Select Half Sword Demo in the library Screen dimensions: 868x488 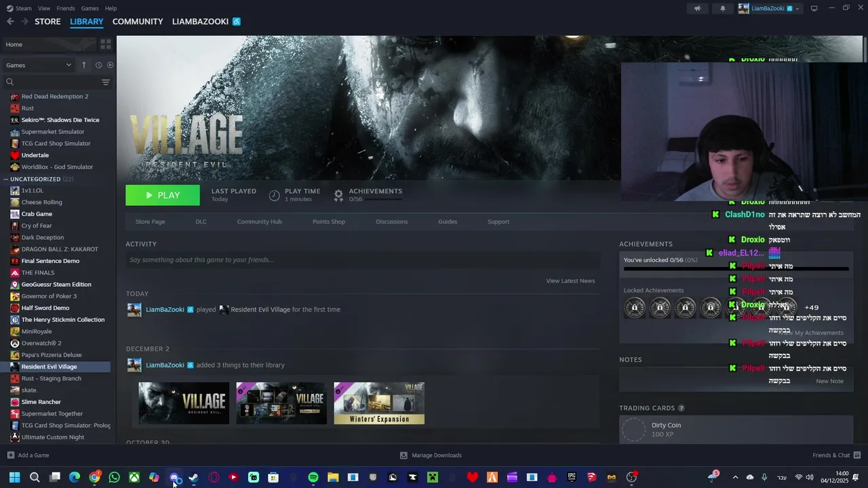[45, 308]
